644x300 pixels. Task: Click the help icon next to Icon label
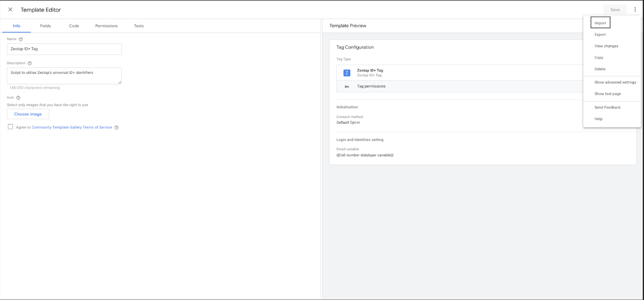[18, 98]
